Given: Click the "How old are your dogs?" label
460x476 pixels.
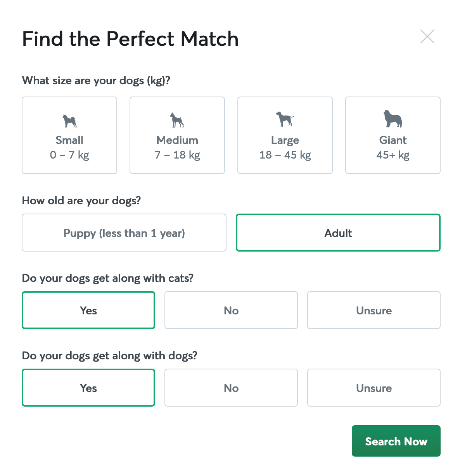Looking at the screenshot, I should pos(81,201).
